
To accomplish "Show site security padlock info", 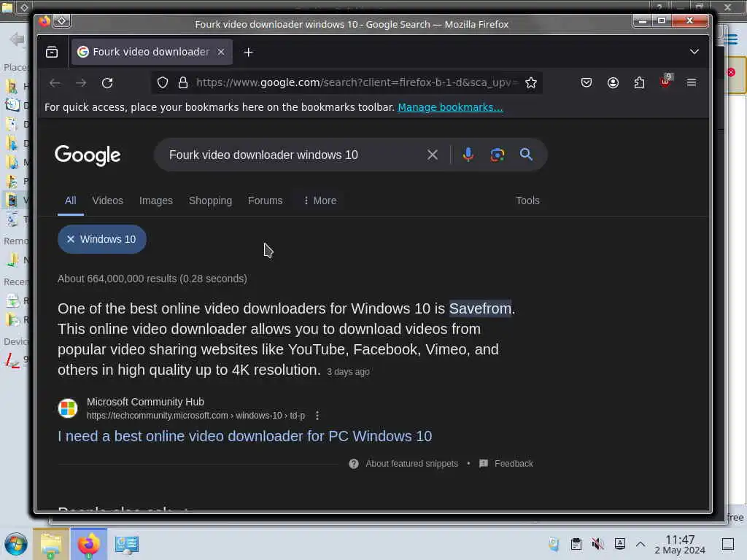I will pos(183,83).
